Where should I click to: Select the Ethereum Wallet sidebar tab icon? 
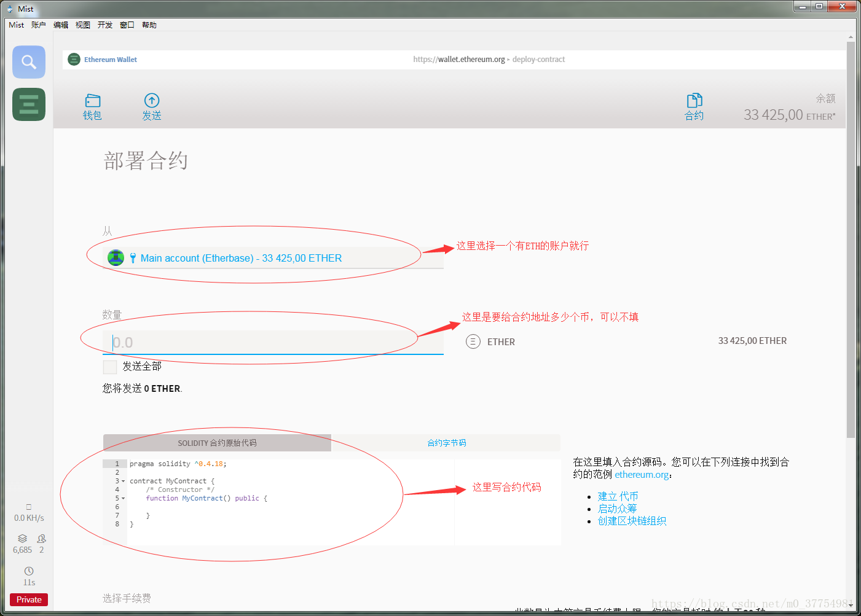(x=29, y=104)
